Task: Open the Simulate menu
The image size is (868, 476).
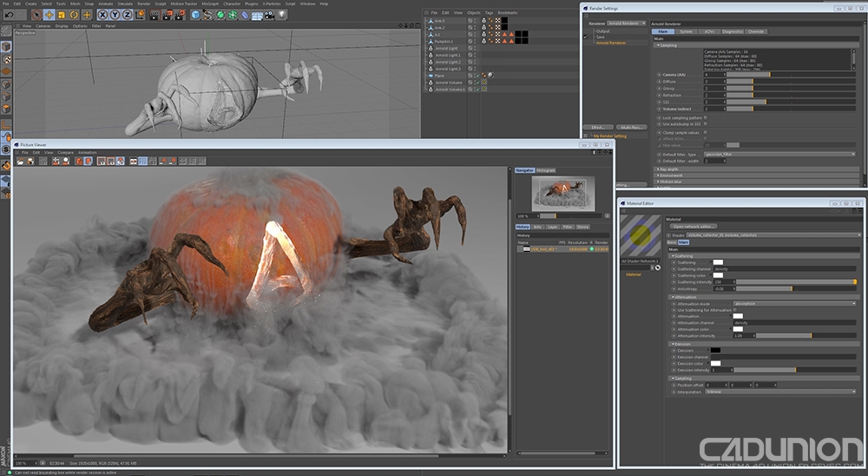Action: [125, 3]
